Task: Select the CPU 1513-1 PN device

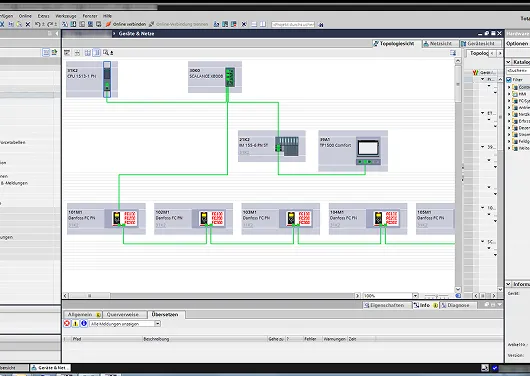Action: tap(92, 79)
